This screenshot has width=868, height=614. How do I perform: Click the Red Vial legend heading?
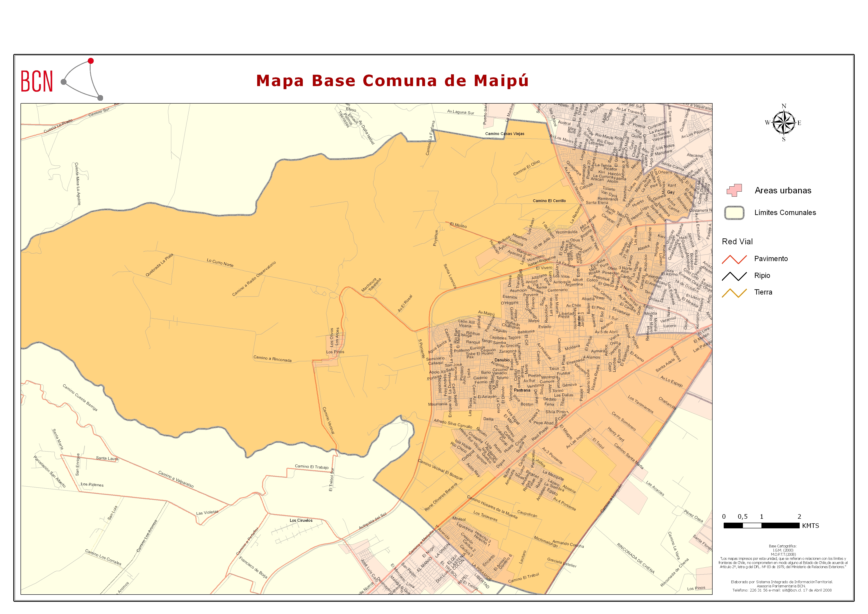tap(737, 242)
